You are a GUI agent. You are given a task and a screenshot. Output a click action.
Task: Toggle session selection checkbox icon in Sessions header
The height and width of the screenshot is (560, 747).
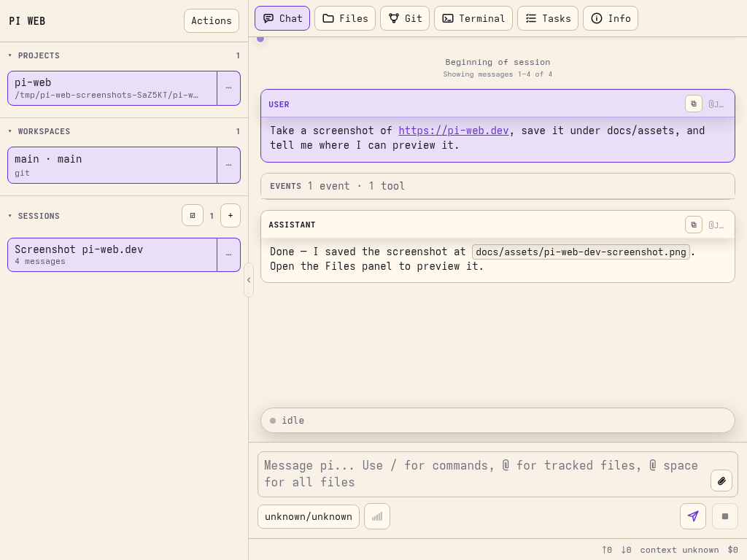click(193, 216)
